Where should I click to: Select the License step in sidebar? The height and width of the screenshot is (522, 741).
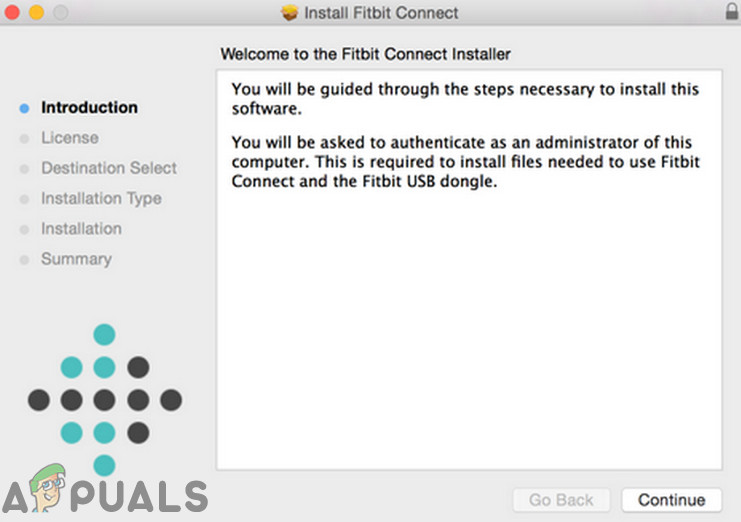pos(69,138)
